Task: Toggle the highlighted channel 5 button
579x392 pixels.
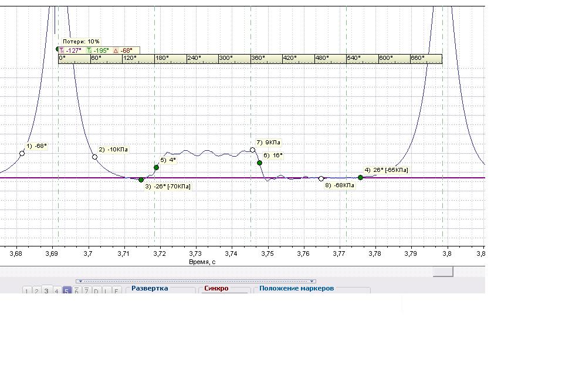Action: 66,290
